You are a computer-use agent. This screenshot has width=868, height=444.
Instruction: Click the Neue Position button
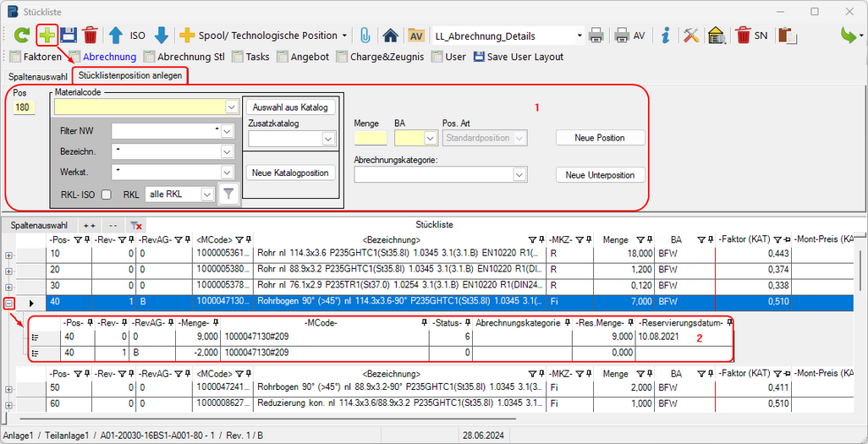(x=600, y=138)
